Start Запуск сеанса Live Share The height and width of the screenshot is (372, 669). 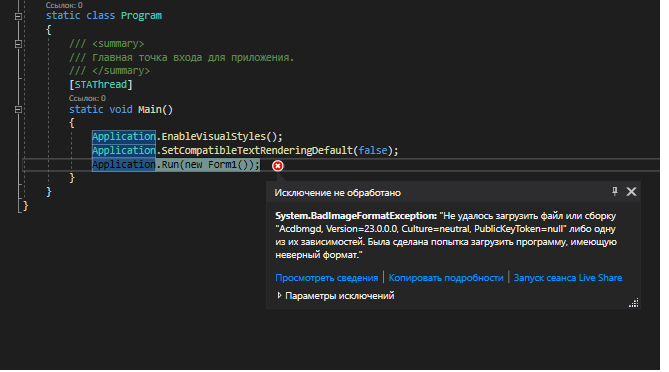click(568, 278)
